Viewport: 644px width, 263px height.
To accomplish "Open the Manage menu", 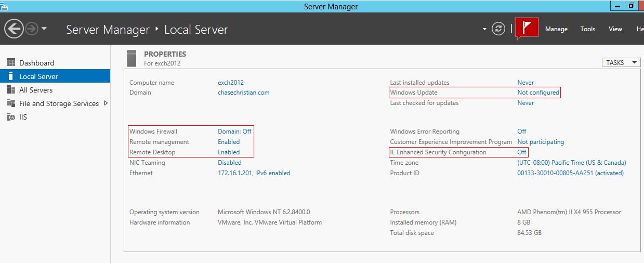I will click(x=556, y=29).
